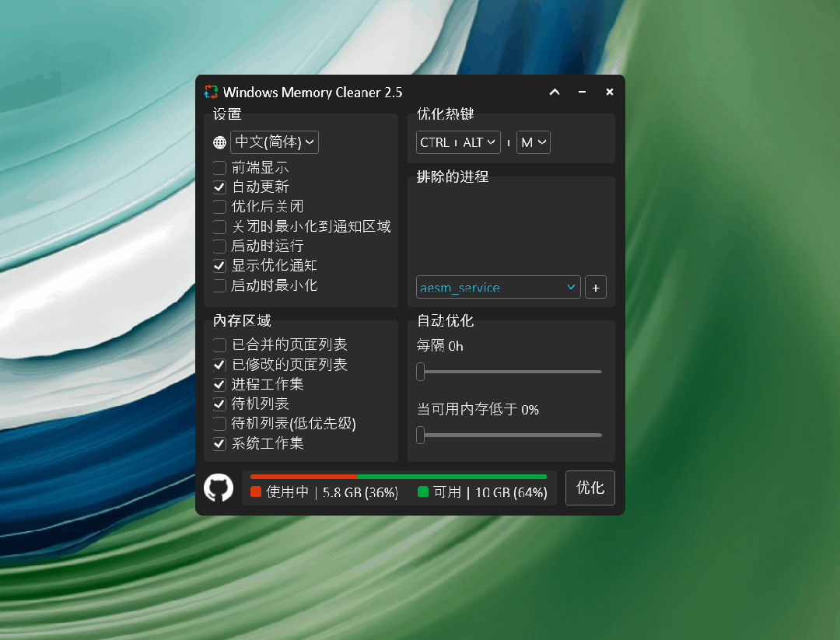
Task: Uncheck 待机列表 option
Action: (219, 404)
